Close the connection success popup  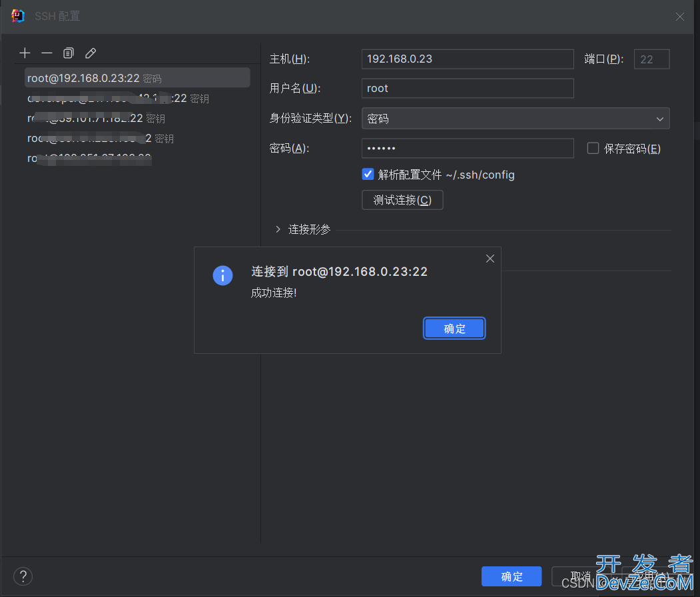(490, 259)
